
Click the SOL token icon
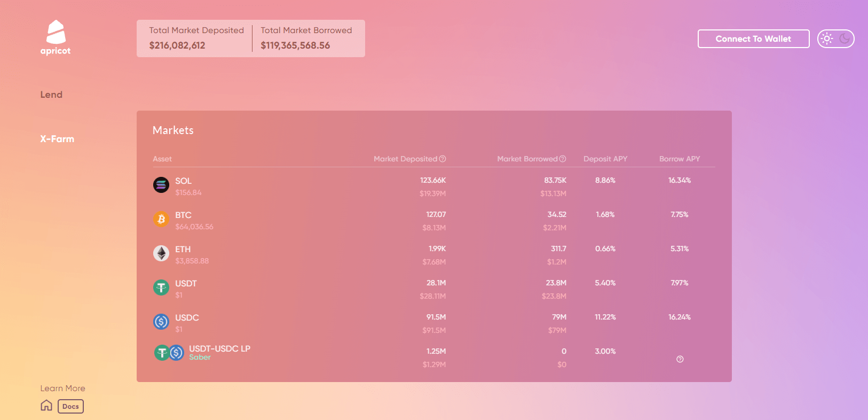[161, 185]
